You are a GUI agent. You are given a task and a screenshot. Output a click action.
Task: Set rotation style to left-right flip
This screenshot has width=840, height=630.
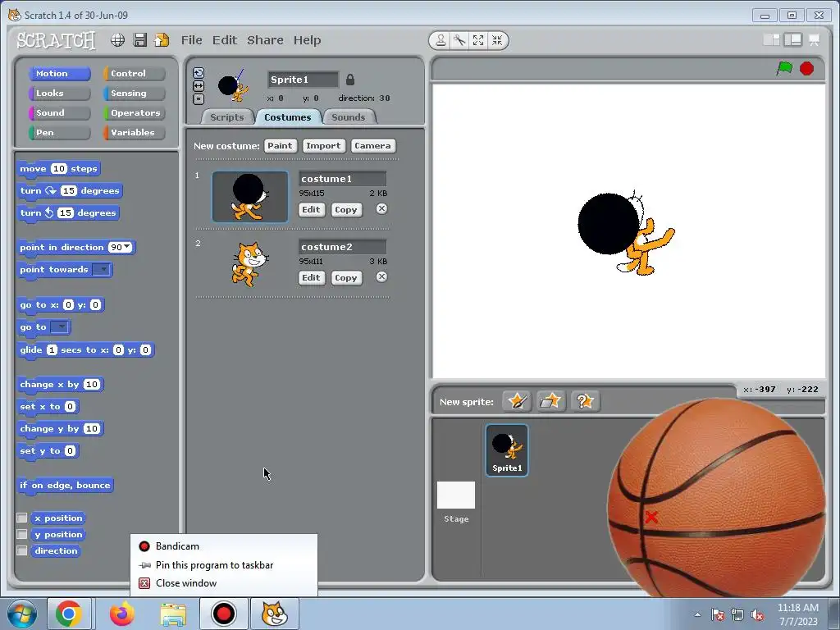click(x=199, y=85)
